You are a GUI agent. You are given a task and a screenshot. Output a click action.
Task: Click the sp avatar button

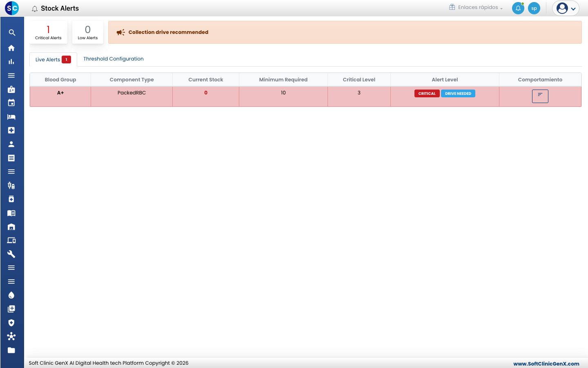click(534, 8)
